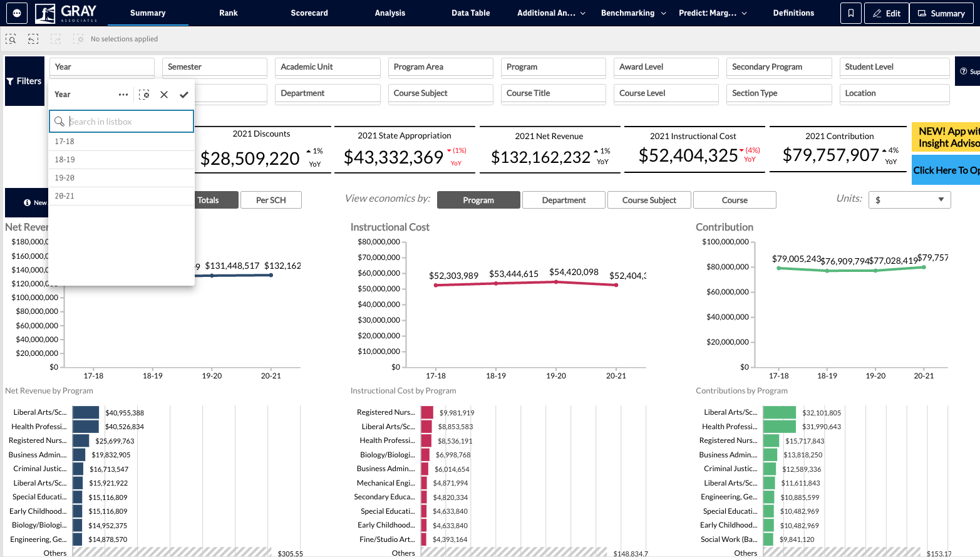The height and width of the screenshot is (557, 980).
Task: View economics by Course
Action: click(x=735, y=200)
